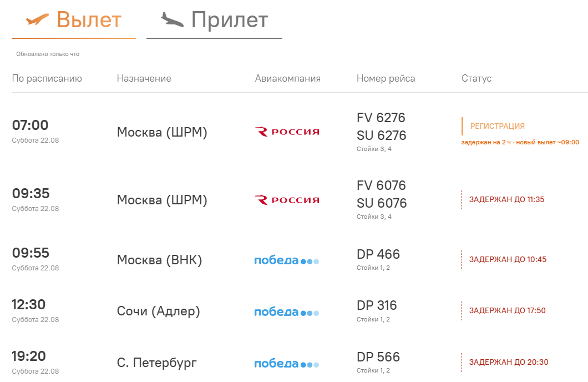Click the По расписанию column header

pos(47,78)
